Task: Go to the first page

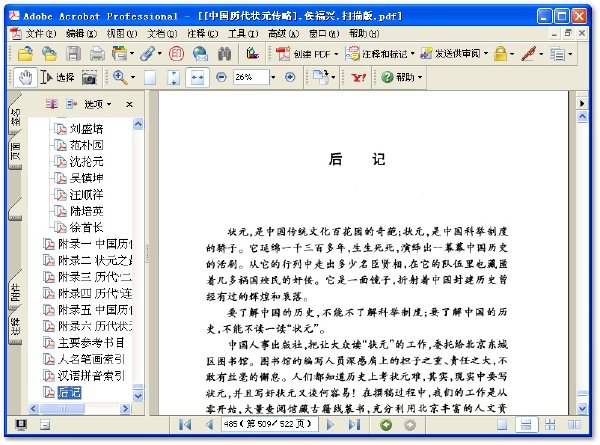Action: pyautogui.click(x=185, y=425)
